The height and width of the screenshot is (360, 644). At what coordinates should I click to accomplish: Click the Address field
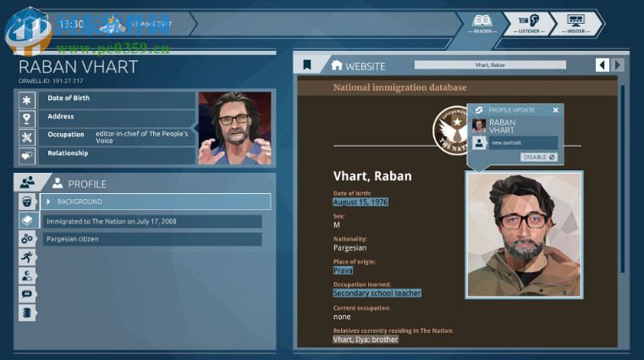[x=117, y=119]
